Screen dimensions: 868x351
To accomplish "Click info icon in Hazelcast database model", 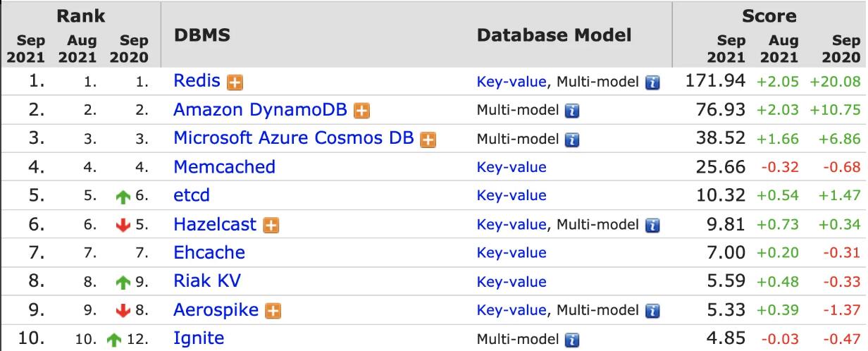I will [653, 226].
